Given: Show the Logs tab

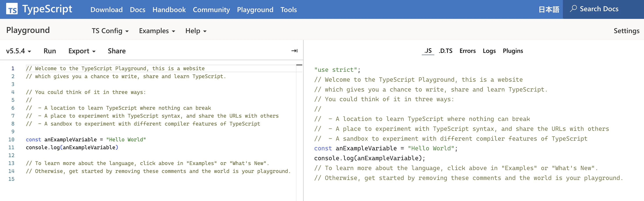Looking at the screenshot, I should [x=489, y=51].
